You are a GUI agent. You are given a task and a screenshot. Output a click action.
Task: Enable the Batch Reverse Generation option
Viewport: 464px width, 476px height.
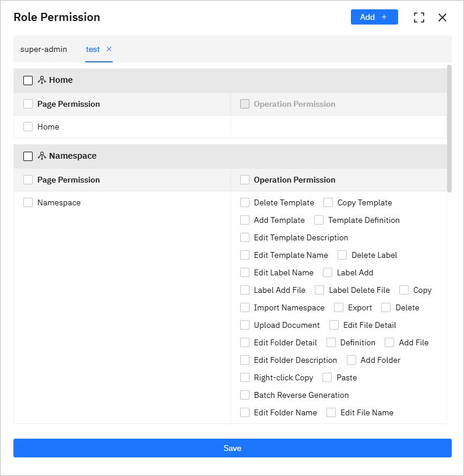(x=245, y=395)
